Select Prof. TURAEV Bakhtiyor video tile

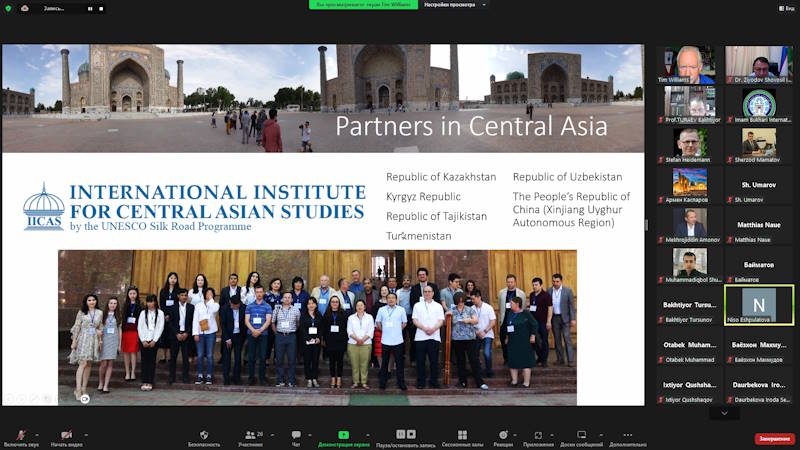(689, 105)
